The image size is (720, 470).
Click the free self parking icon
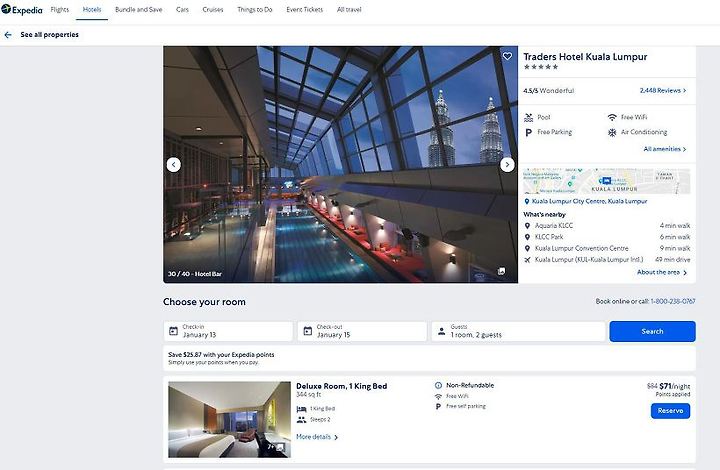(x=438, y=407)
